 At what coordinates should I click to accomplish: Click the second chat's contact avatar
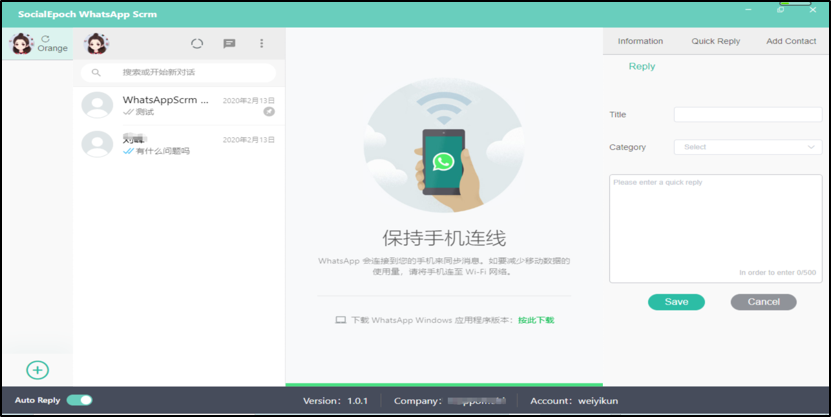click(x=97, y=144)
